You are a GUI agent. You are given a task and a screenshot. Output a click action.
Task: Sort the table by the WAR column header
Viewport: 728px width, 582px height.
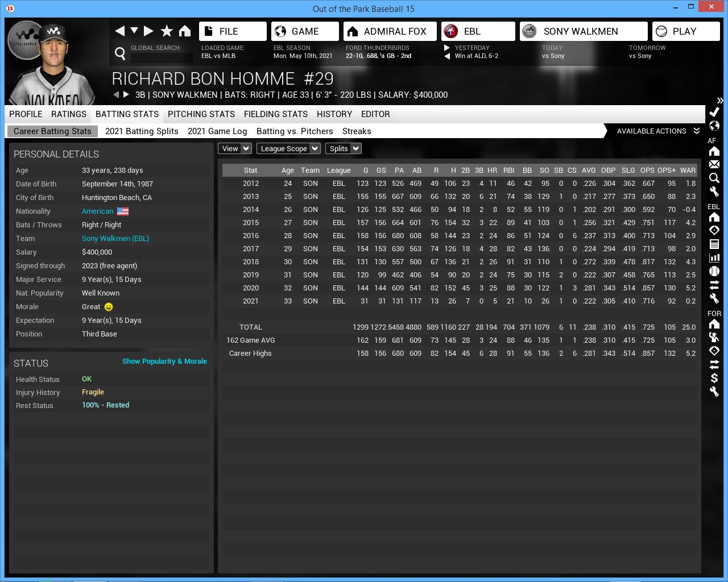coord(688,171)
